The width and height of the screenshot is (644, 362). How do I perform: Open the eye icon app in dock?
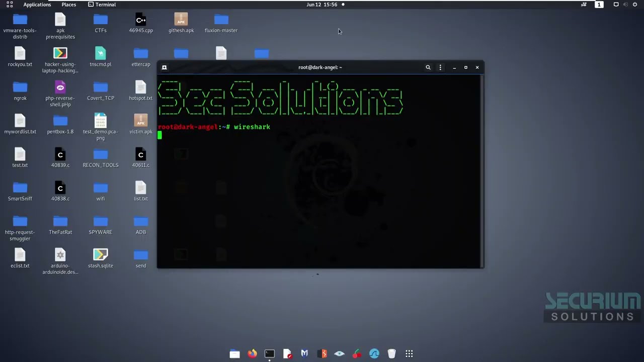pos(340,354)
